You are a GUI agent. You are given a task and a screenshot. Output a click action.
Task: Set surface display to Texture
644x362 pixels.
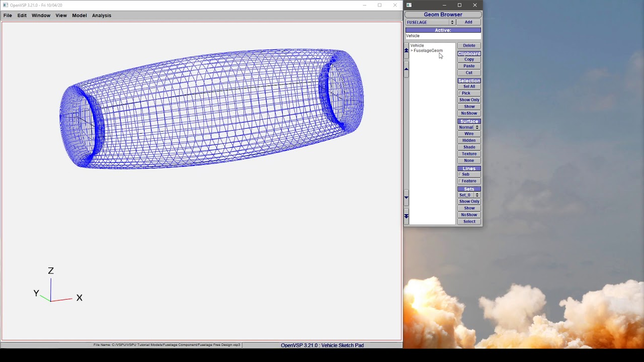pyautogui.click(x=469, y=154)
